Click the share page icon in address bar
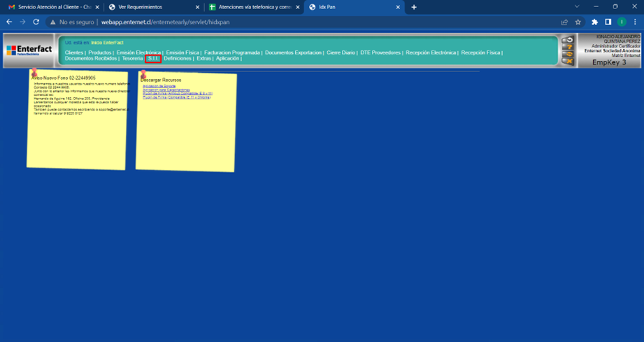The height and width of the screenshot is (342, 644). (x=564, y=22)
